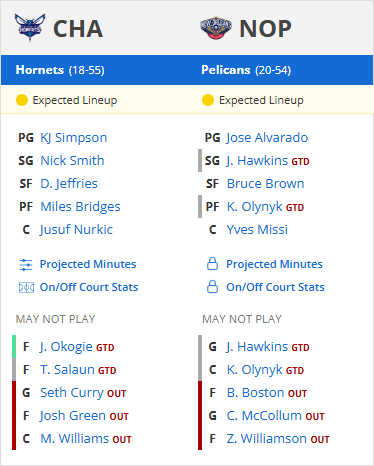Open the CHA team heading
This screenshot has width=374, height=466.
coord(78,29)
